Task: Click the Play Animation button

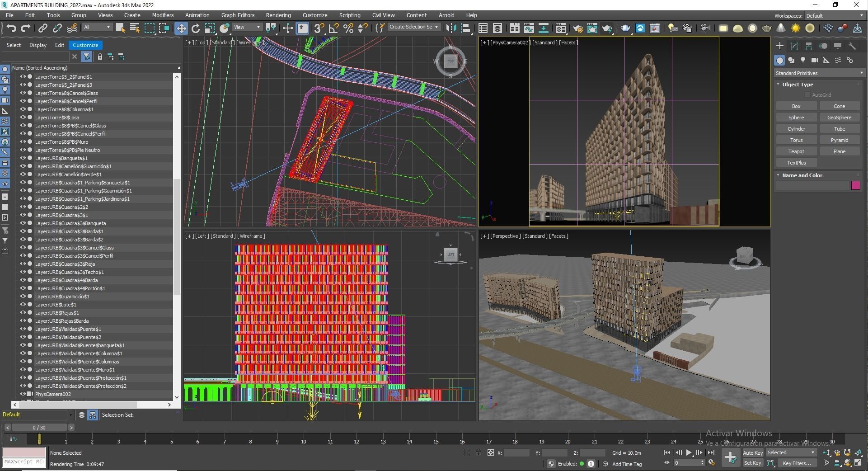Action: tap(689, 452)
